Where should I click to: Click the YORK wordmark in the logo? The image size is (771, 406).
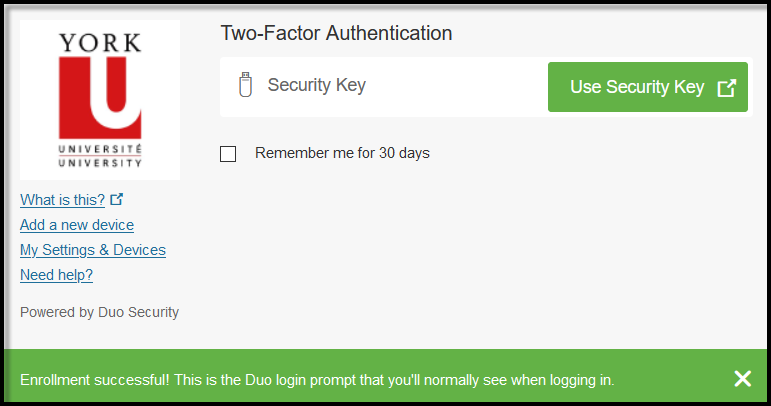tap(100, 43)
